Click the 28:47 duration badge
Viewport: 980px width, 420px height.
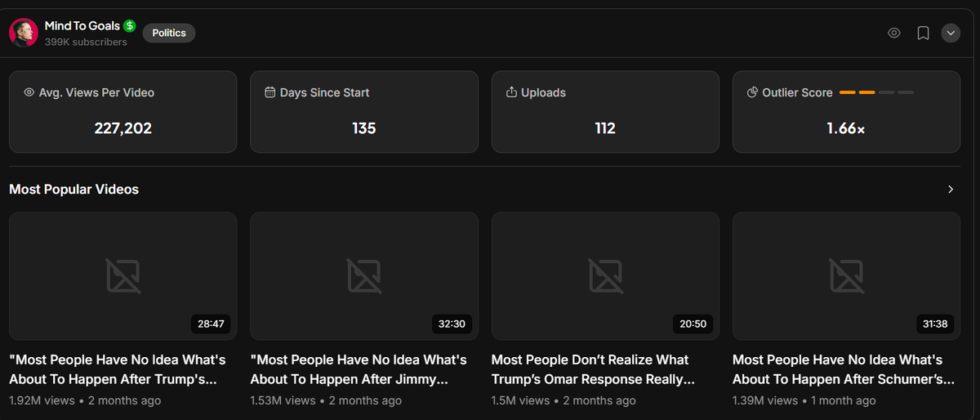[x=211, y=324]
